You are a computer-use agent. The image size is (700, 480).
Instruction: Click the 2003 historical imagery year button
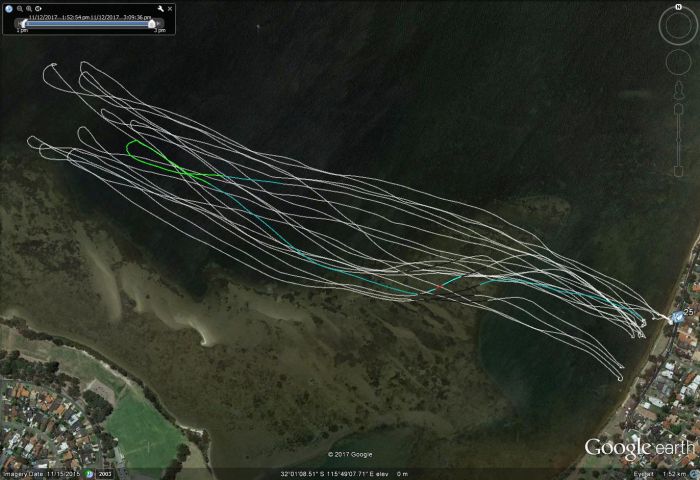[x=103, y=473]
